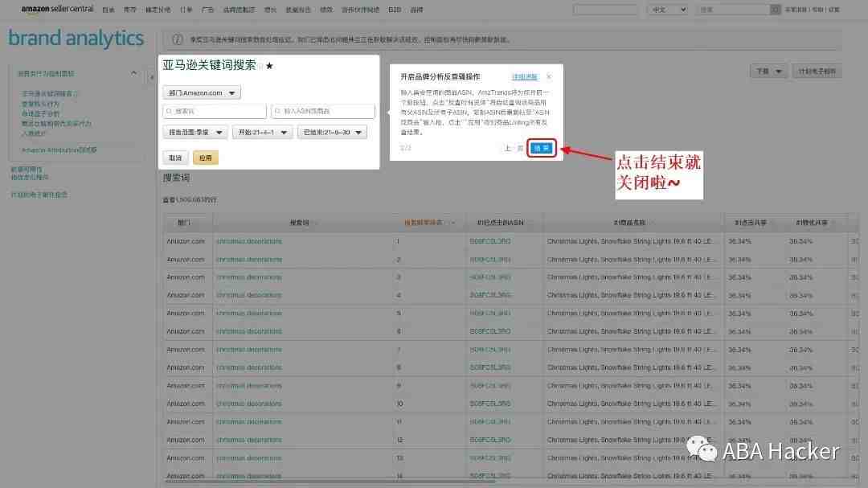Sort by the 搜索频率排名 column header
Image resolution: width=868 pixels, height=488 pixels.
[x=424, y=223]
